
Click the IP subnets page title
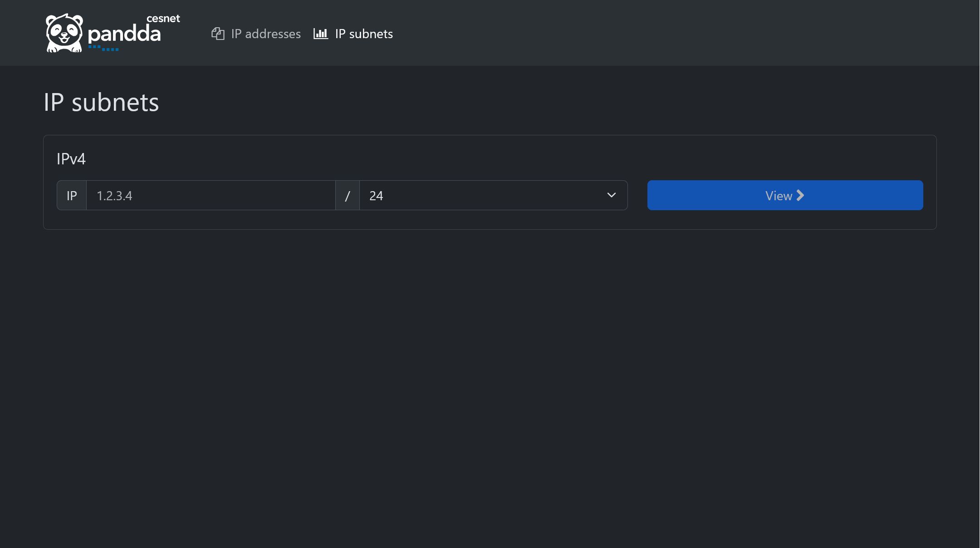click(102, 101)
